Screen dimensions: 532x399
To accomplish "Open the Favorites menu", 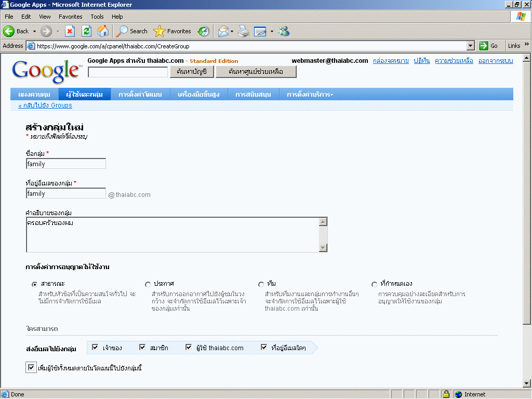I will 70,17.
